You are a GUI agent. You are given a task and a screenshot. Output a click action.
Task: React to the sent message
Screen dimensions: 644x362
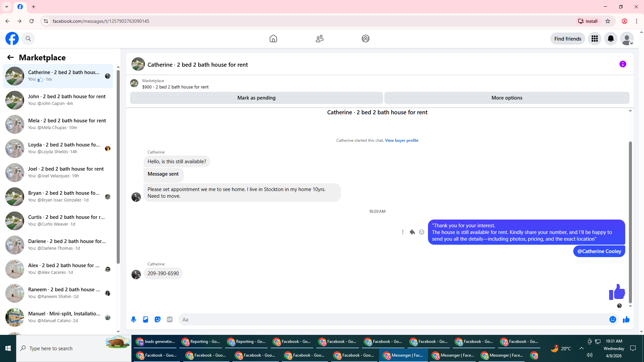[422, 232]
